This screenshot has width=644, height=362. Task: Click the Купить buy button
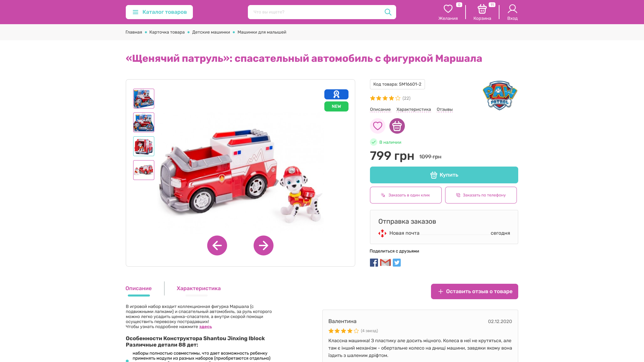coord(444,175)
